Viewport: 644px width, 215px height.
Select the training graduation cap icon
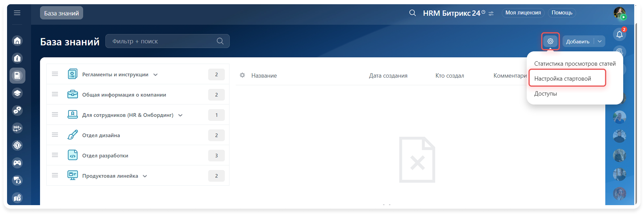coord(17,93)
